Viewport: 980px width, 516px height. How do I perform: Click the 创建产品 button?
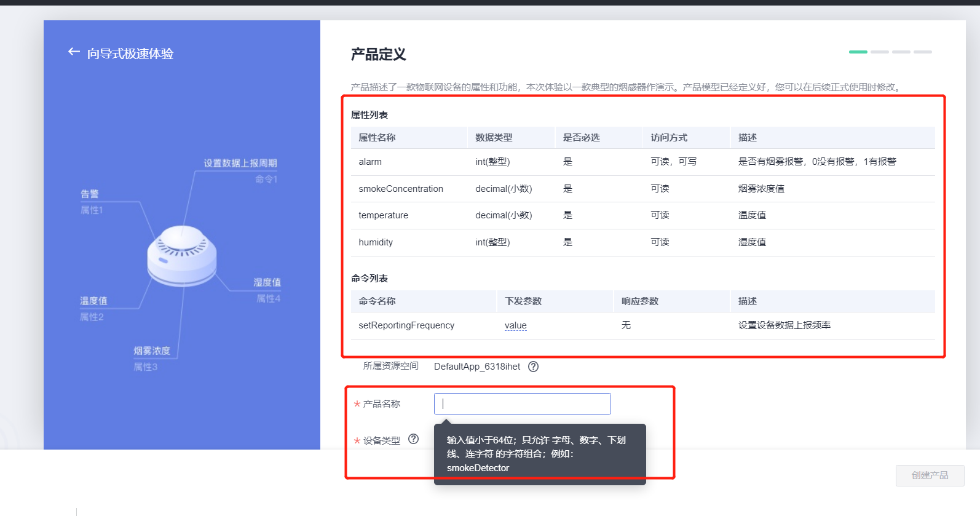click(930, 475)
